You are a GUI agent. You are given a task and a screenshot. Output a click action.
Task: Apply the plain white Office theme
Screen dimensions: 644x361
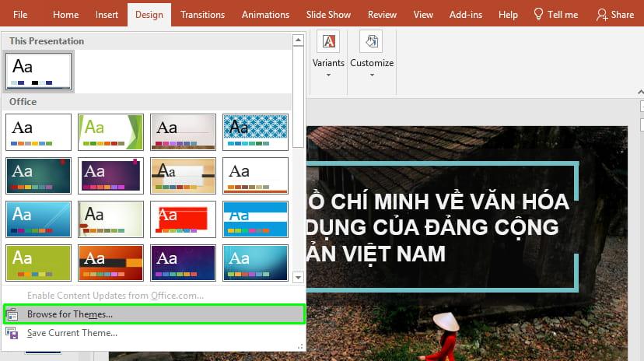39,132
